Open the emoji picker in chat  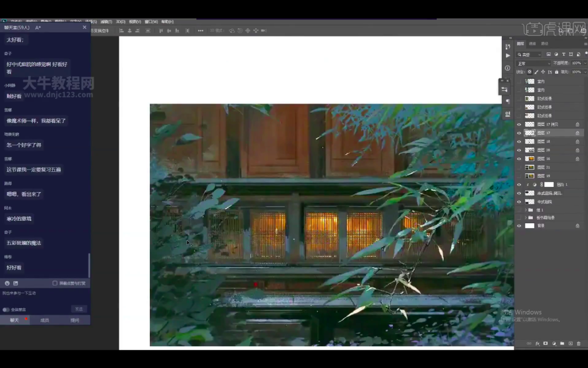7,283
